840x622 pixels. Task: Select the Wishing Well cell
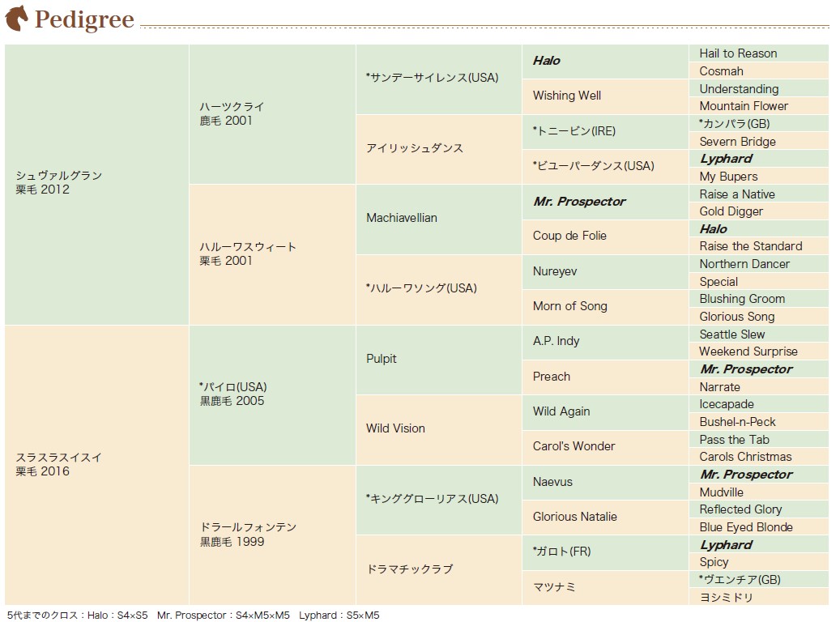coord(605,96)
